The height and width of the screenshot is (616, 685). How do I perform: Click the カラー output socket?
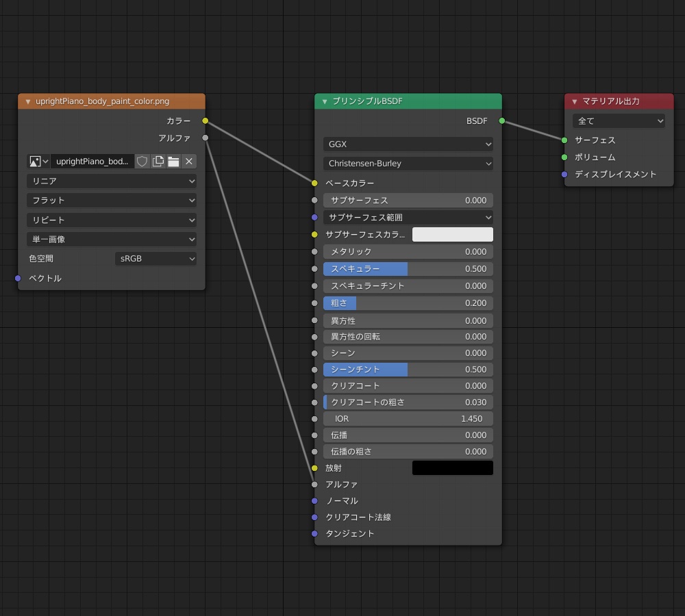tap(206, 121)
